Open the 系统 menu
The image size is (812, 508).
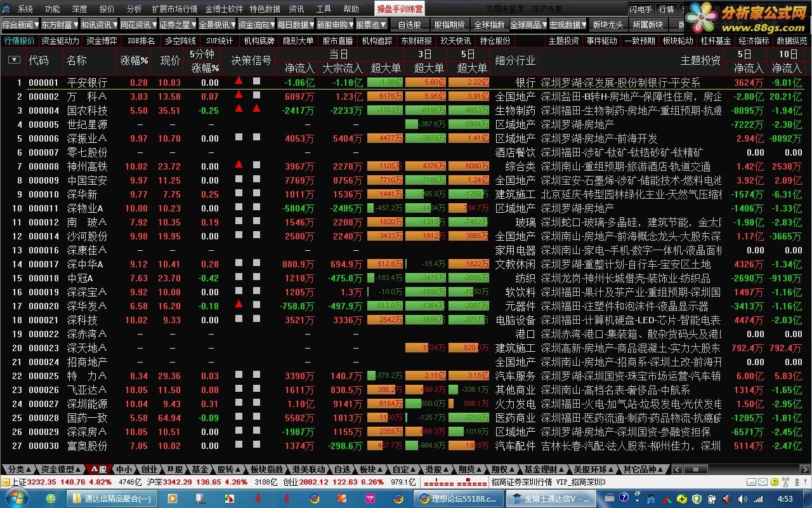(25, 9)
